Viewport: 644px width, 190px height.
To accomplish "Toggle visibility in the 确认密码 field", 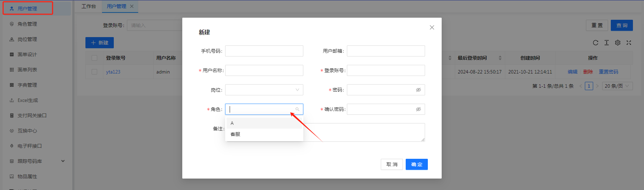I will [x=418, y=109].
